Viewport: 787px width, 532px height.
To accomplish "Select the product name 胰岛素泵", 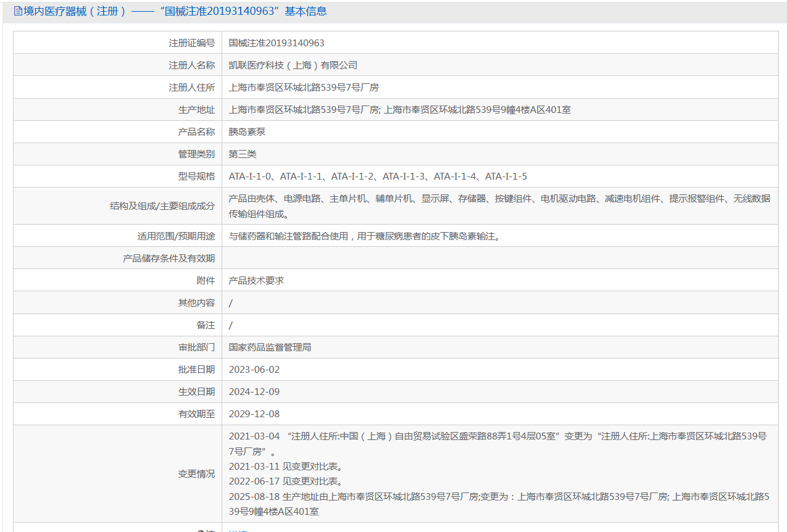I will point(247,132).
